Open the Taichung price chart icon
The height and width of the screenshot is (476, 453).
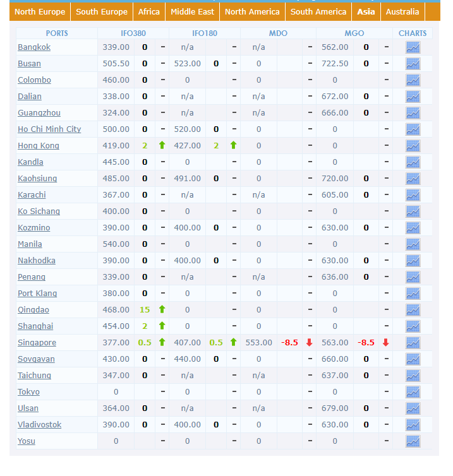[413, 376]
